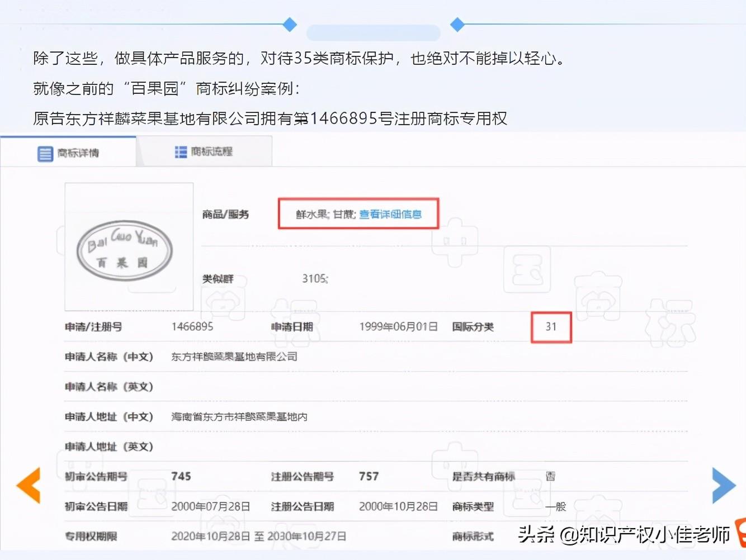Click the 申请/注册号 label

pyautogui.click(x=93, y=326)
